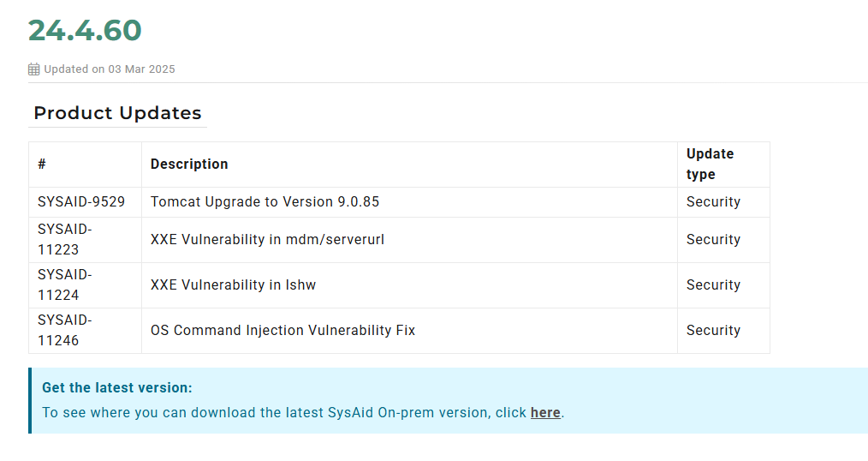
Task: Open the 'here' download link
Action: [x=545, y=413]
